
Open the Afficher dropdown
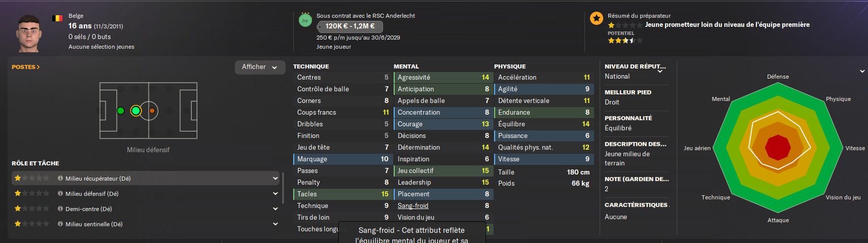(x=259, y=67)
